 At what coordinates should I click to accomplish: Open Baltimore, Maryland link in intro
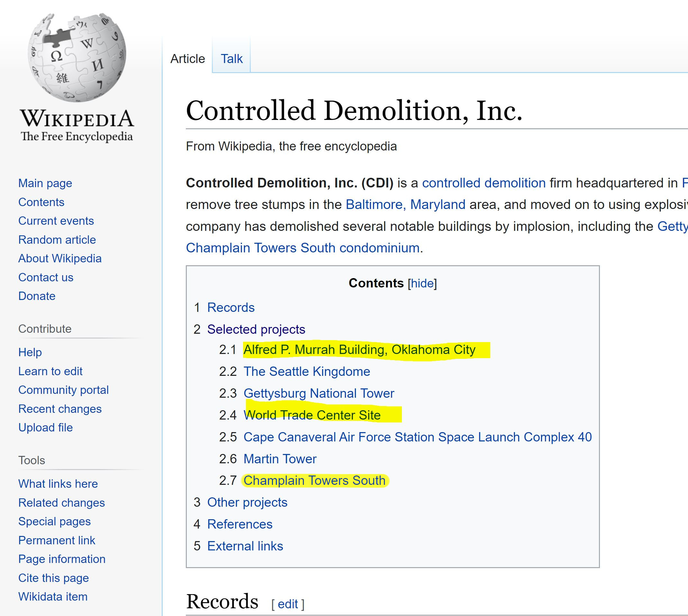coord(405,205)
